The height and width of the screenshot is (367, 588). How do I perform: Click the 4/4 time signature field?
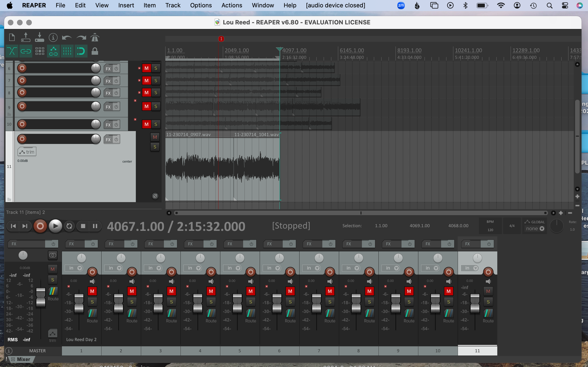point(512,226)
